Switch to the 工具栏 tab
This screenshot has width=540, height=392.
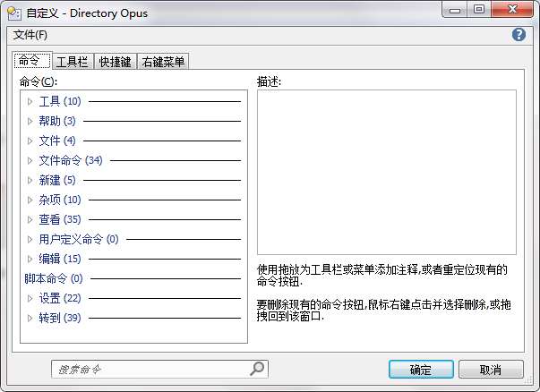coord(73,62)
